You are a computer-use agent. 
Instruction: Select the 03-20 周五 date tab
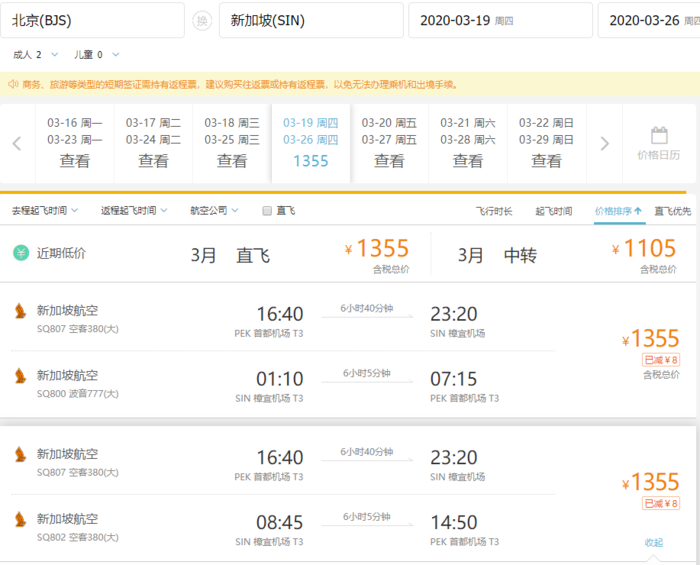pos(389,142)
